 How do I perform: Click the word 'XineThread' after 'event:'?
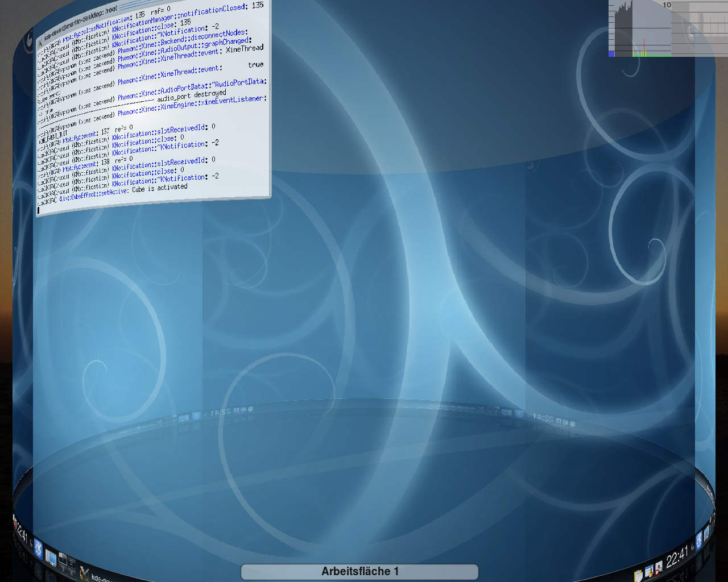[245, 49]
